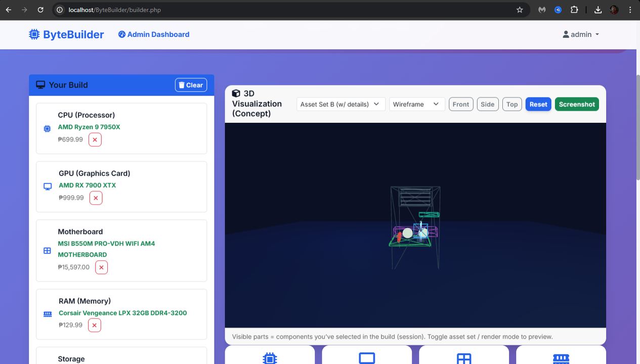Click the browser address bar URL
This screenshot has width=640, height=364.
pos(115,10)
